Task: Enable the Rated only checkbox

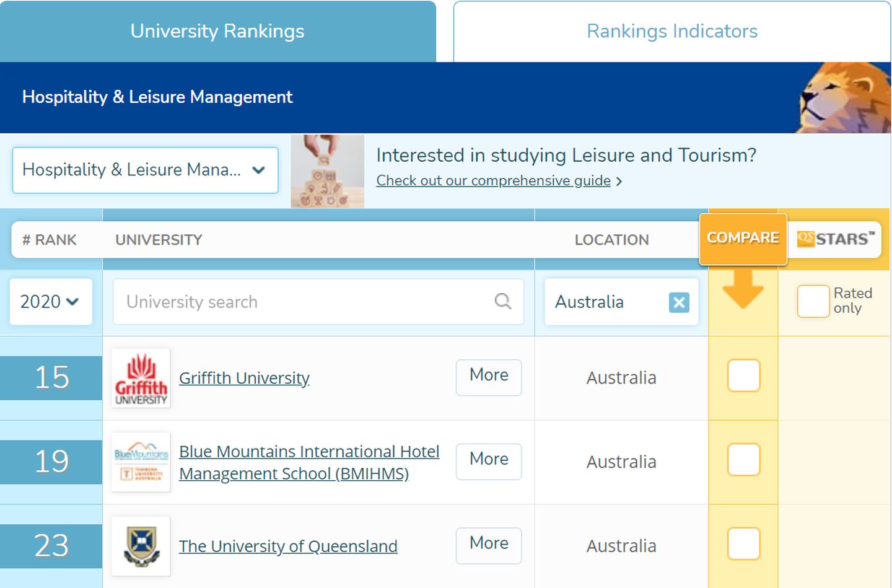Action: point(813,301)
